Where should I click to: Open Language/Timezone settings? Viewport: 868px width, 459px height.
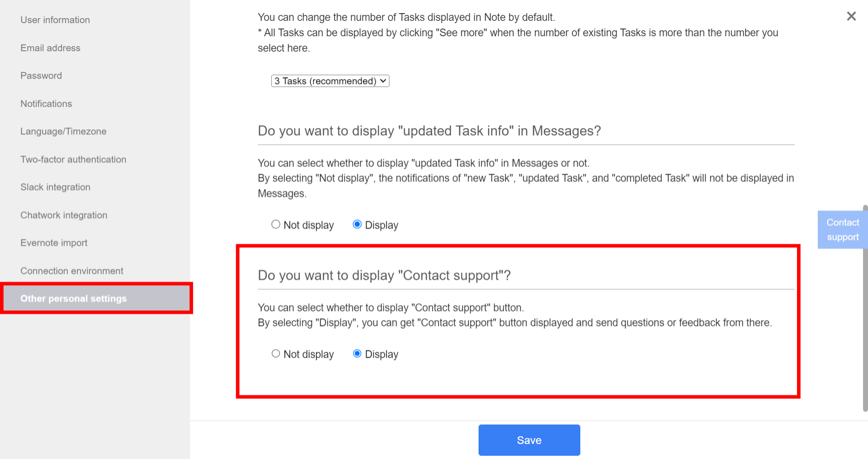click(x=63, y=131)
